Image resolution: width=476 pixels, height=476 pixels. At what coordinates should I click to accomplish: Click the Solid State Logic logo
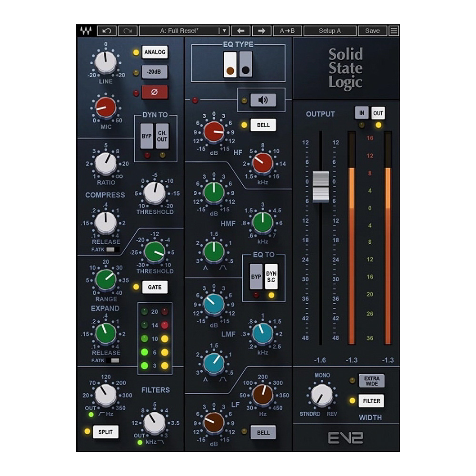(x=346, y=69)
